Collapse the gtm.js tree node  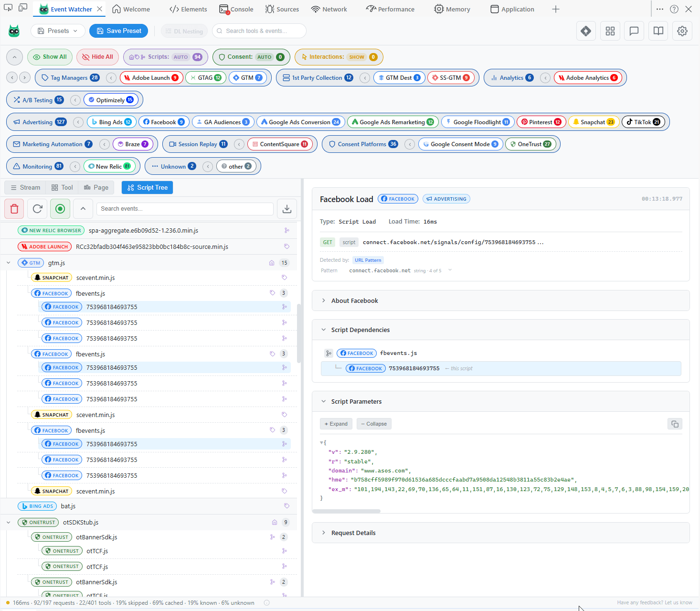(x=8, y=262)
